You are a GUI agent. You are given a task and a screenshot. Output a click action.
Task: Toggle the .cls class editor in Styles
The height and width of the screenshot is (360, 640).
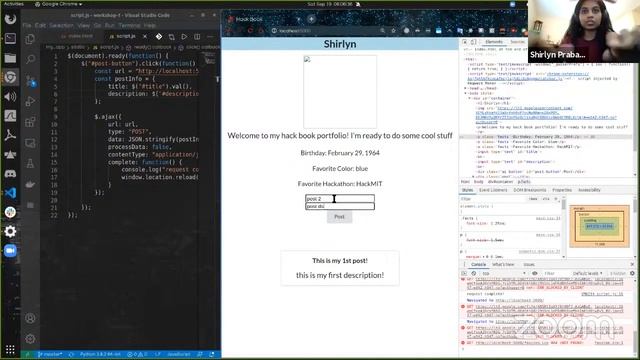coord(546,199)
